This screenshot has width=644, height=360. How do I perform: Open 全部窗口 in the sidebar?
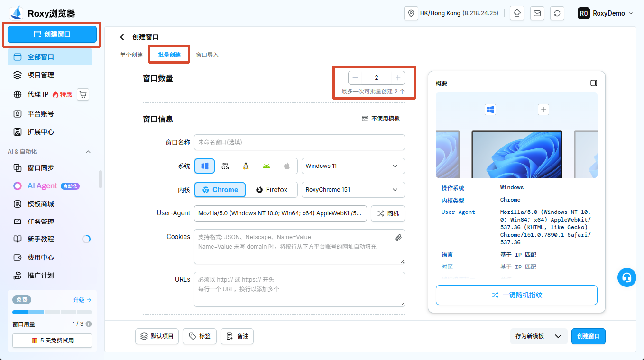[50, 57]
